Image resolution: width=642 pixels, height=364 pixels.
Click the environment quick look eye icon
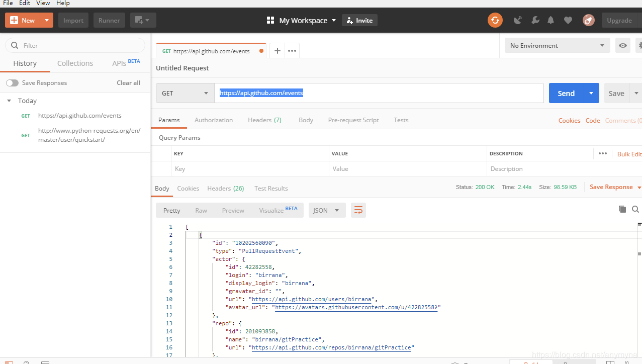pos(623,45)
